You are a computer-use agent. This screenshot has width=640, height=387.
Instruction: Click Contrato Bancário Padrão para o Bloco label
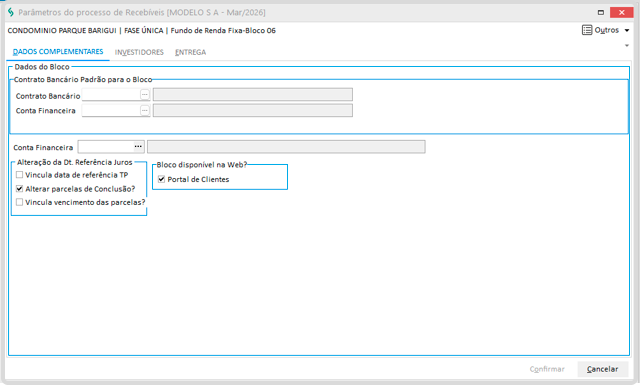click(x=83, y=80)
